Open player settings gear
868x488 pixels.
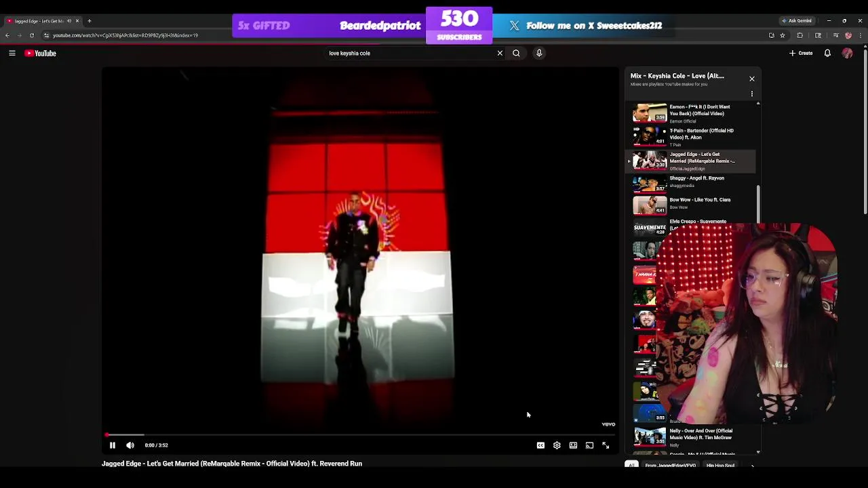coord(557,445)
